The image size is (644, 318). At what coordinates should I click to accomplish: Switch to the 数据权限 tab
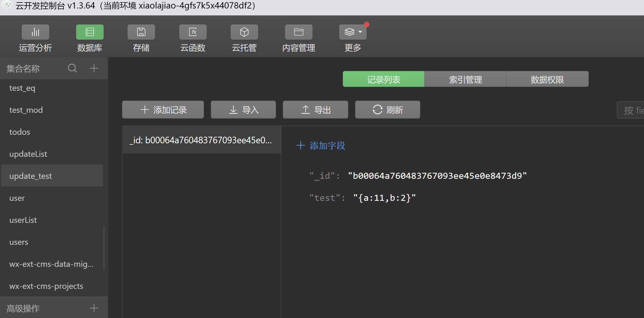[x=547, y=79]
